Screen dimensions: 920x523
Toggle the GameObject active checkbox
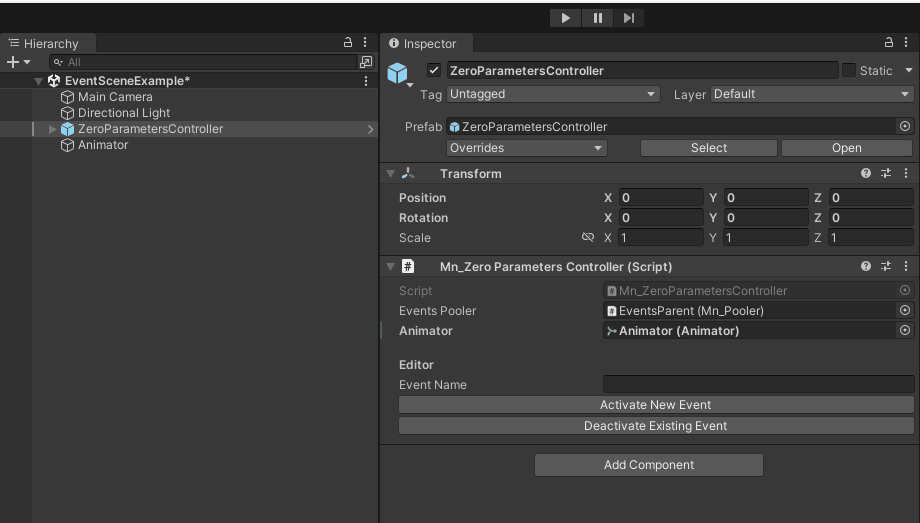[434, 70]
